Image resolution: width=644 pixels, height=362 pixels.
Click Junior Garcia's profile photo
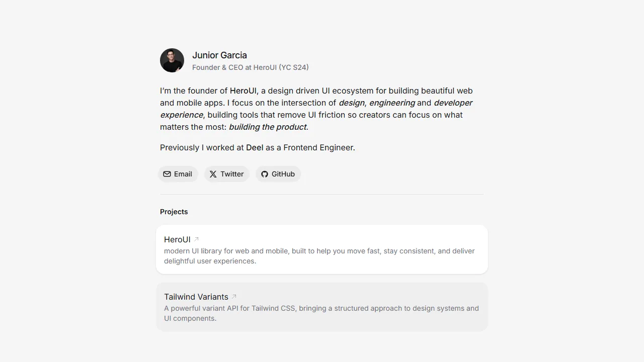click(172, 60)
